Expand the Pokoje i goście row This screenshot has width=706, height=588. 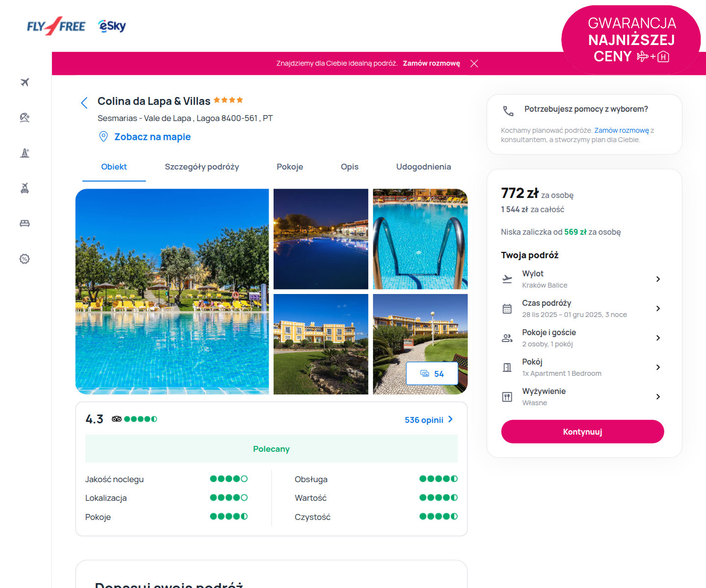[x=582, y=338]
